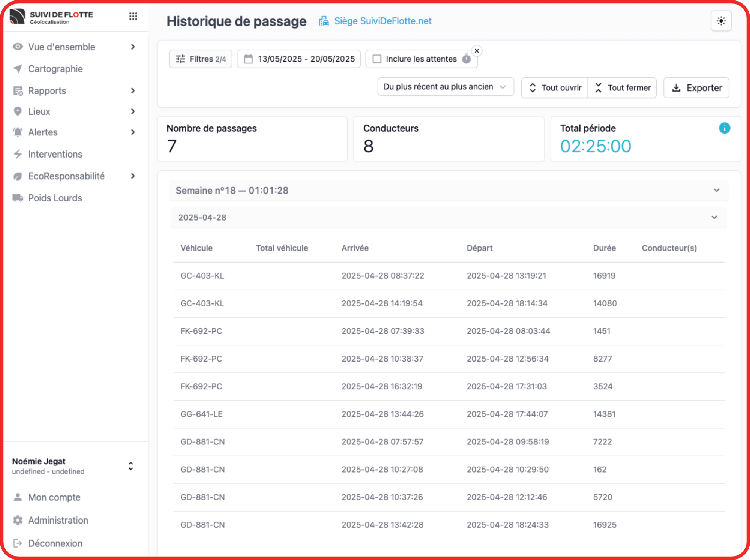
Task: Click the eye icon for Vue d'ensemble
Action: pyautogui.click(x=18, y=47)
